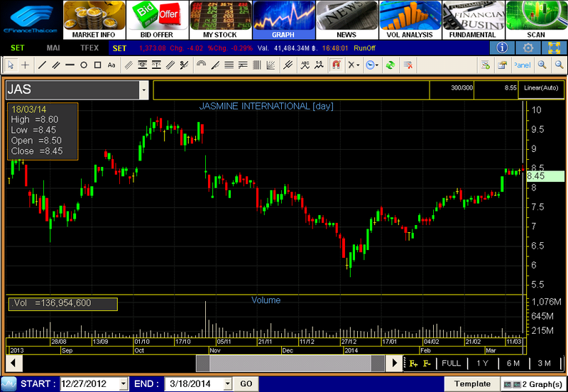Open the VOL ANALYSIS section
This screenshot has height=392, width=568.
[x=410, y=20]
